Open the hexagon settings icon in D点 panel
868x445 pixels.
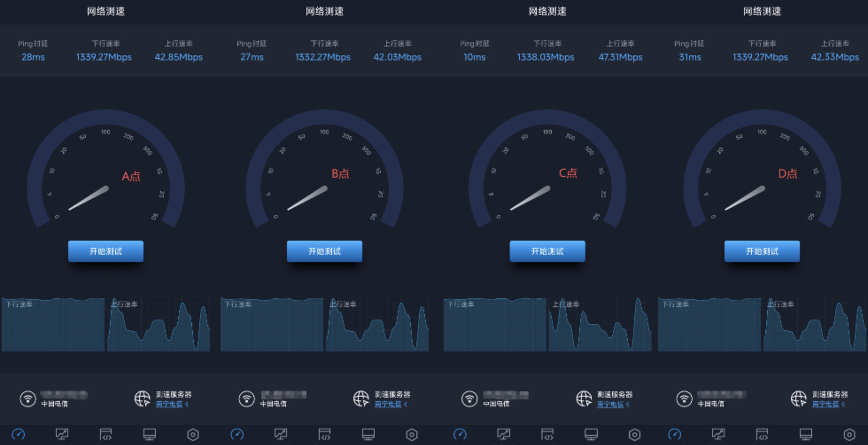click(849, 434)
